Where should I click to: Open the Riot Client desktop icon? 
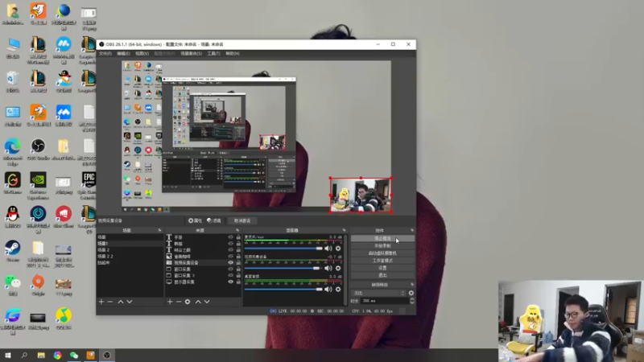point(64,217)
